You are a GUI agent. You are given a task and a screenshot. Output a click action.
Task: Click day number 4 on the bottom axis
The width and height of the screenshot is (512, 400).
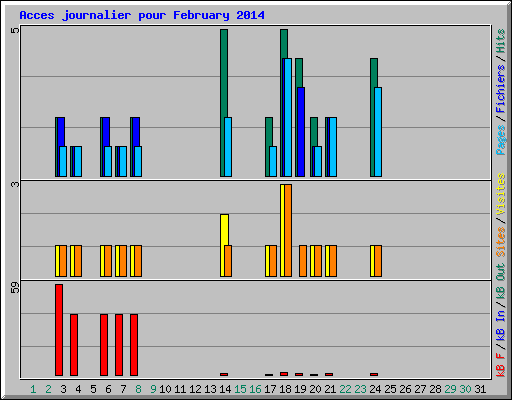pyautogui.click(x=78, y=389)
